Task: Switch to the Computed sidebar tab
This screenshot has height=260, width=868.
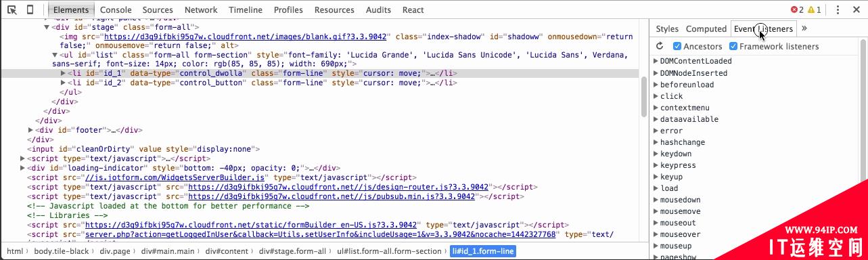Action: pyautogui.click(x=706, y=28)
